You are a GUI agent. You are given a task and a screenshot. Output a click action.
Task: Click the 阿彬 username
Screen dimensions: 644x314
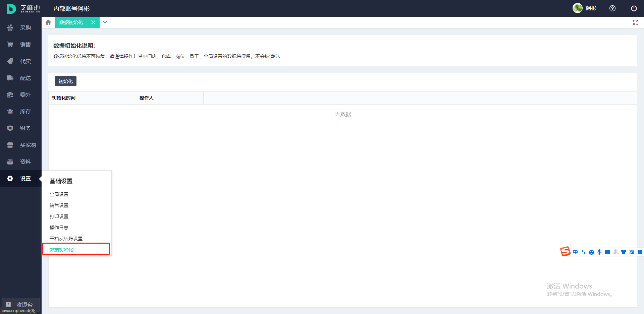tap(591, 8)
